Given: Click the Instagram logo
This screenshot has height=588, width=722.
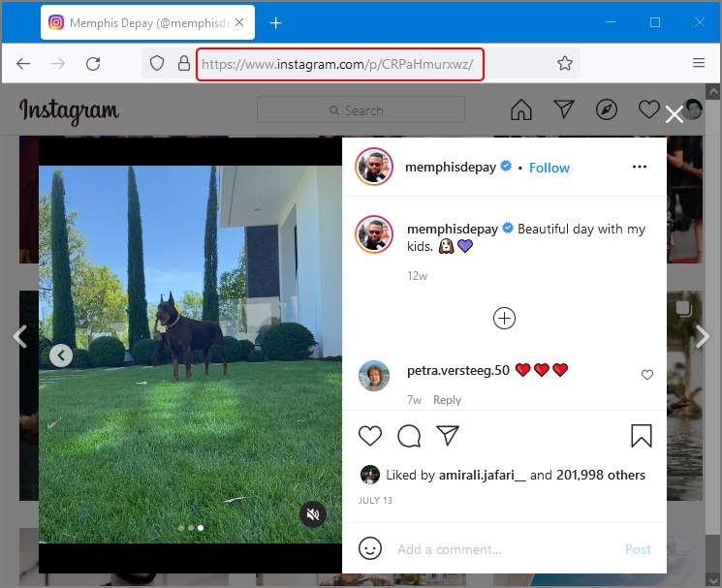Looking at the screenshot, I should pos(69,110).
